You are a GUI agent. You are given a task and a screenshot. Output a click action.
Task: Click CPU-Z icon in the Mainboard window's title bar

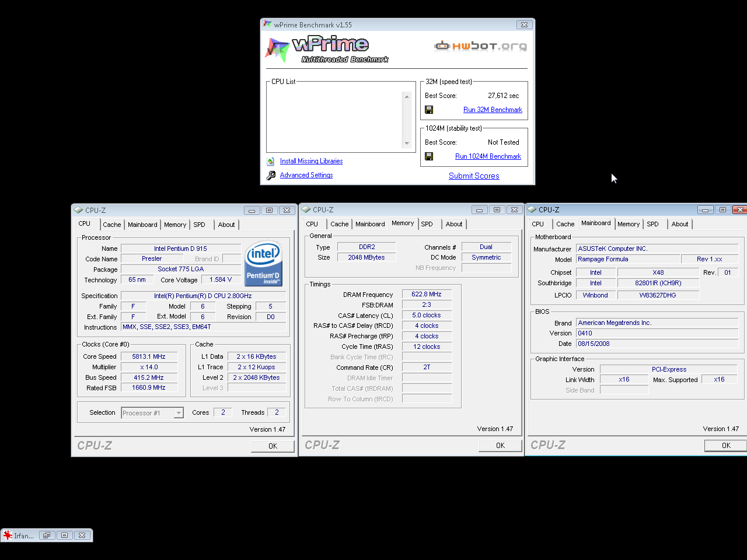[532, 209]
